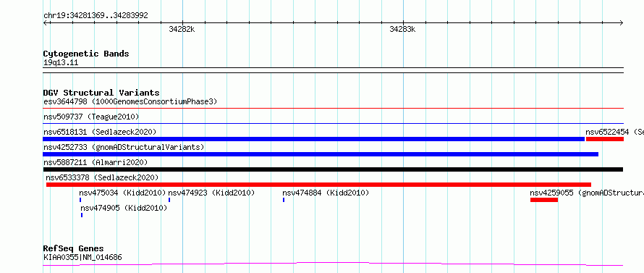Open nsv509737 (Teague2010) variant label

click(x=91, y=117)
